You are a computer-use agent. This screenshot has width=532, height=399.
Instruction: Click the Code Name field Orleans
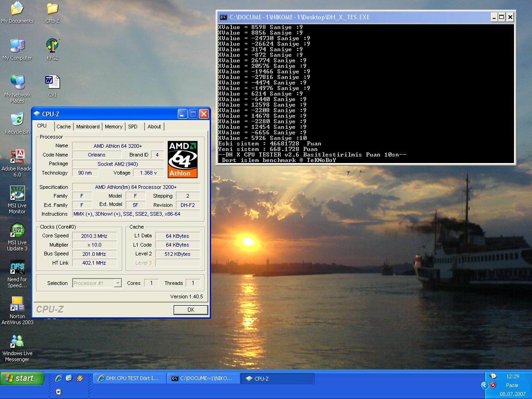click(x=97, y=155)
